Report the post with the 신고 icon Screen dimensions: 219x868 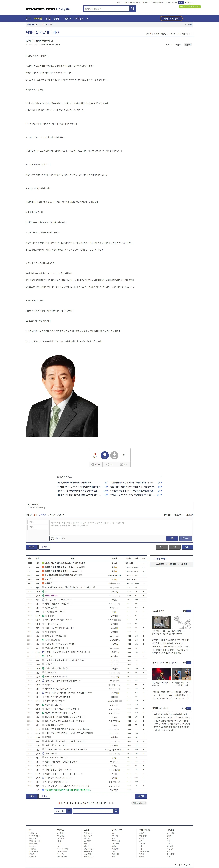pos(123,464)
